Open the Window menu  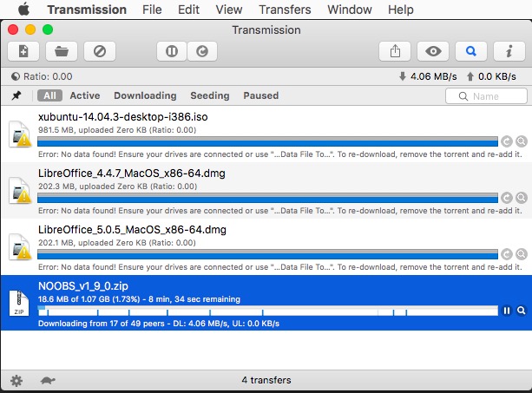[350, 10]
